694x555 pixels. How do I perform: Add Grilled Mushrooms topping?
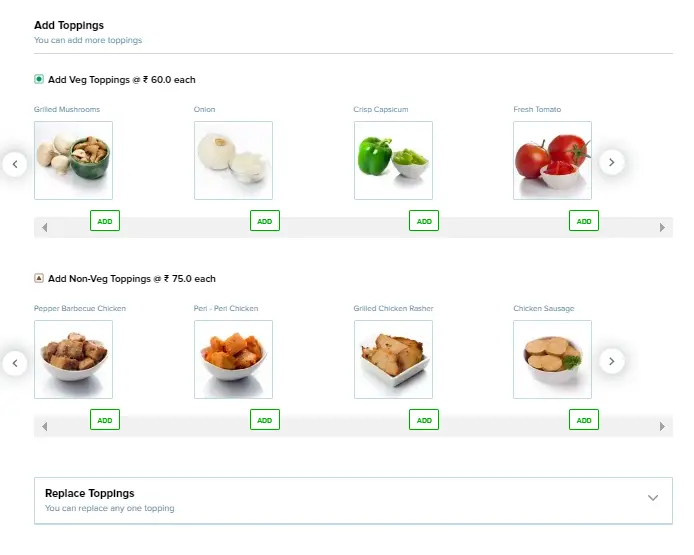click(105, 221)
